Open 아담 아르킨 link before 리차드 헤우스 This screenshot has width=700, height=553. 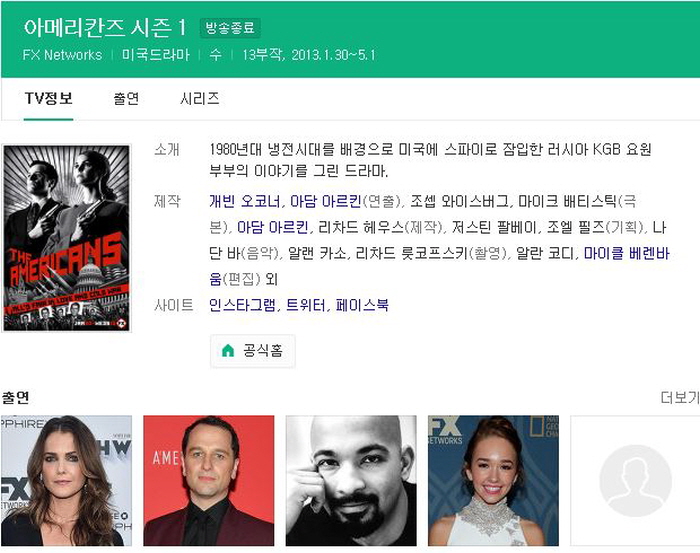272,227
